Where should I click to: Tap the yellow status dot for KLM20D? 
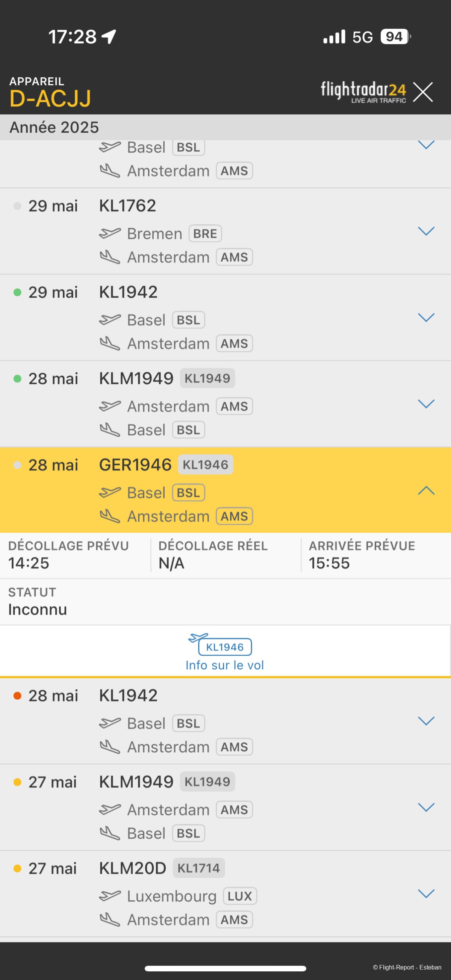coord(17,868)
